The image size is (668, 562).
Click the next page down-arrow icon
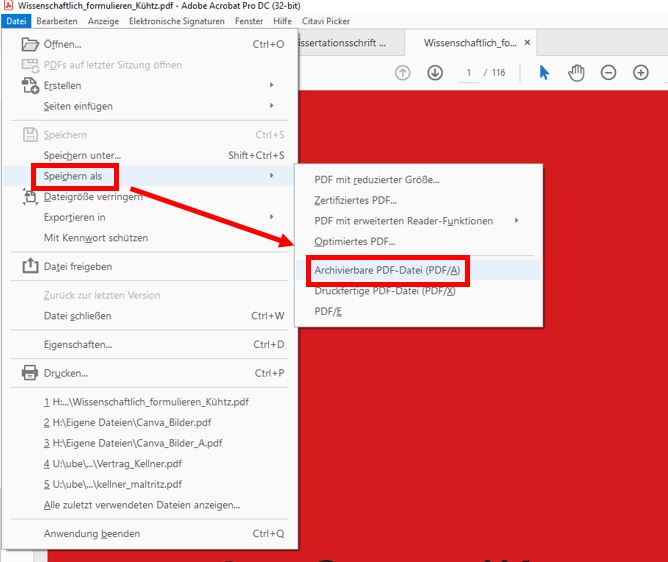(x=435, y=73)
